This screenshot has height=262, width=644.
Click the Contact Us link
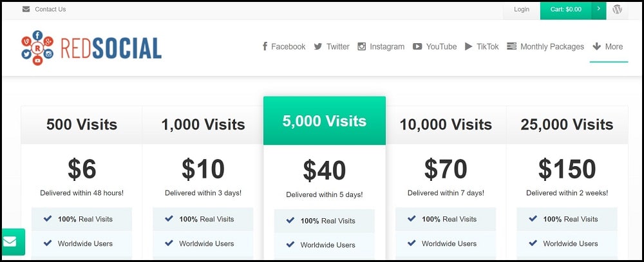point(50,9)
